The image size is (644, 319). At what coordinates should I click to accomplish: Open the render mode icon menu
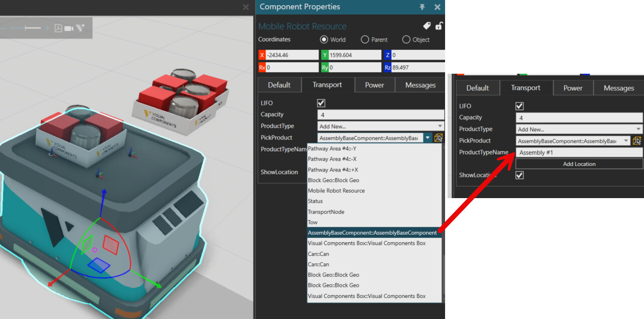pyautogui.click(x=81, y=28)
